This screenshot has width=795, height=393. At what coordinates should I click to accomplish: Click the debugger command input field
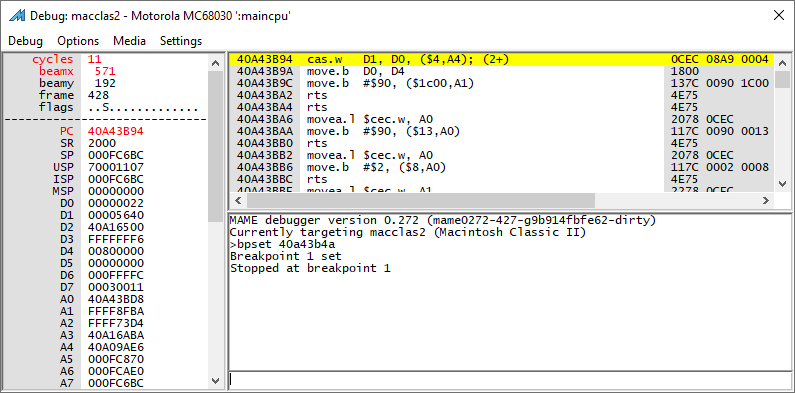click(x=509, y=379)
